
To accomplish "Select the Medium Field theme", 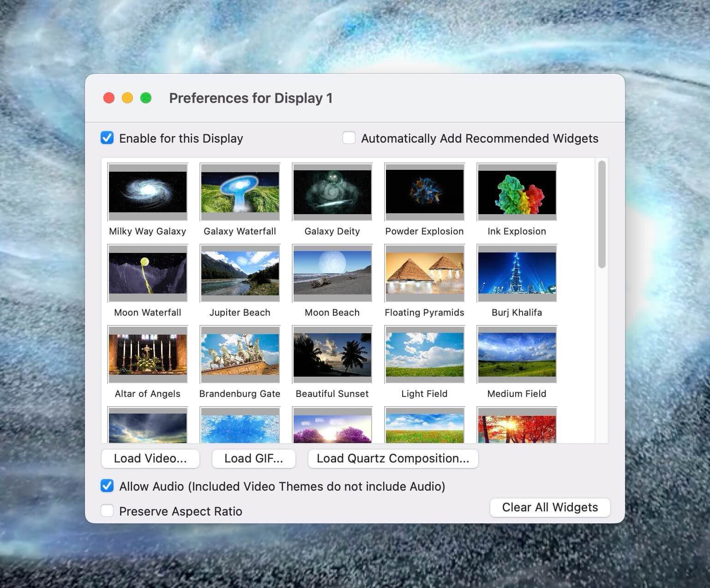I will pyautogui.click(x=517, y=355).
